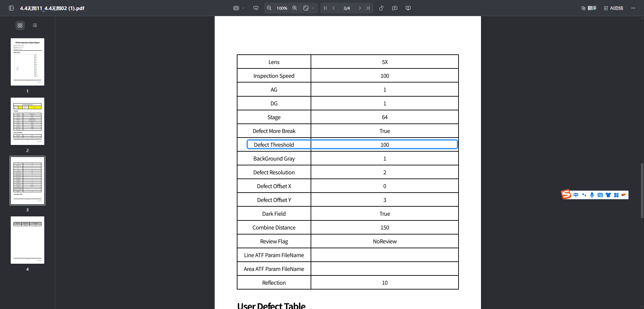This screenshot has height=309, width=644.
Task: Switch sidebar to outline list view
Action: point(35,25)
